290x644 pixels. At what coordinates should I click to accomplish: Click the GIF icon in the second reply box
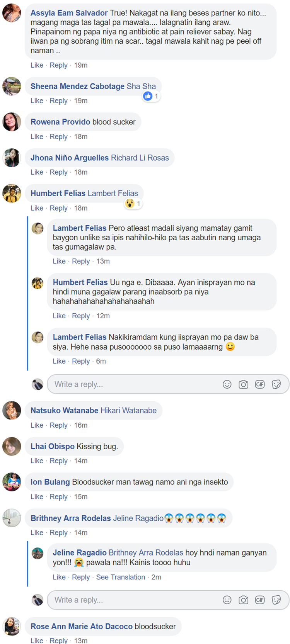(260, 600)
